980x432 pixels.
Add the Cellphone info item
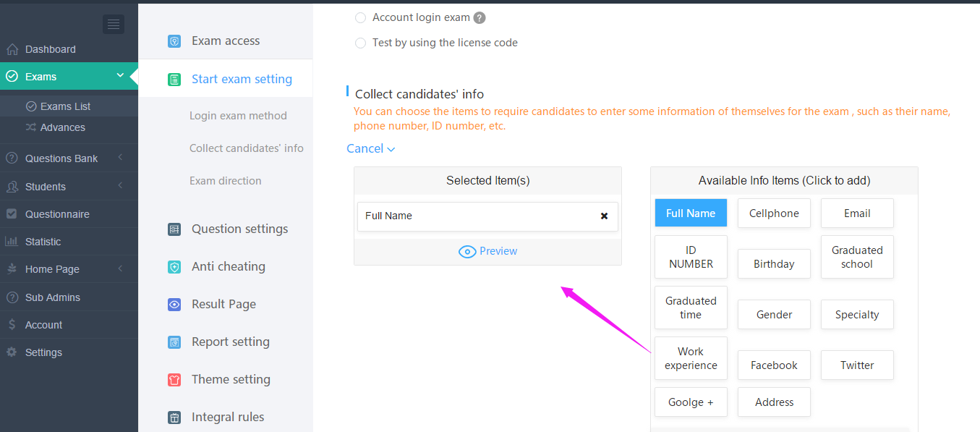(x=774, y=213)
